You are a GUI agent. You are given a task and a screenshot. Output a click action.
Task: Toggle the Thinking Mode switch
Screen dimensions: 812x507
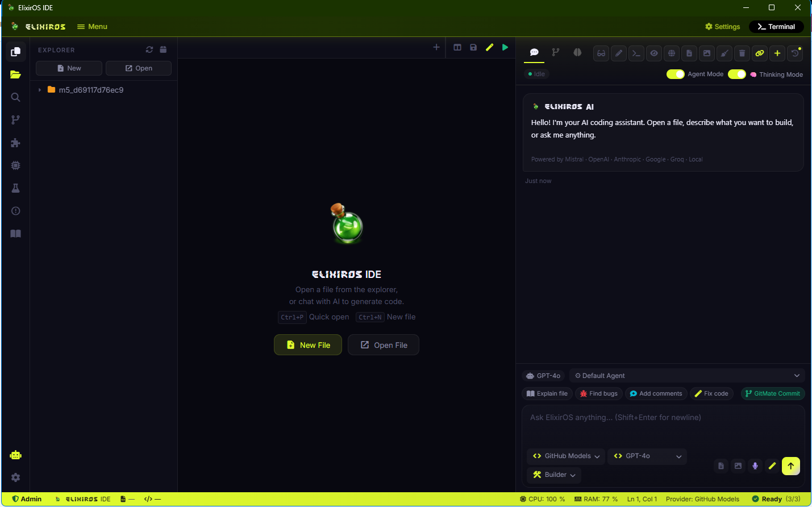click(737, 74)
